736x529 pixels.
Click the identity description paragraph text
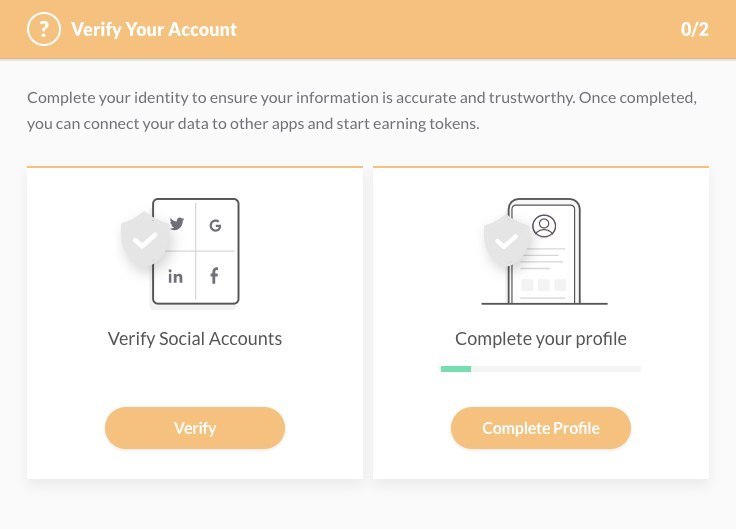(361, 112)
